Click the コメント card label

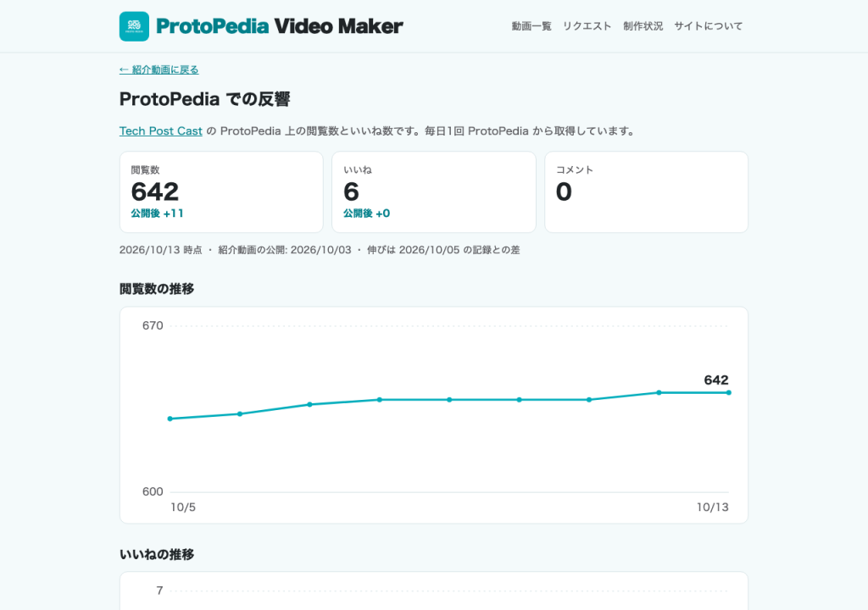(x=575, y=170)
